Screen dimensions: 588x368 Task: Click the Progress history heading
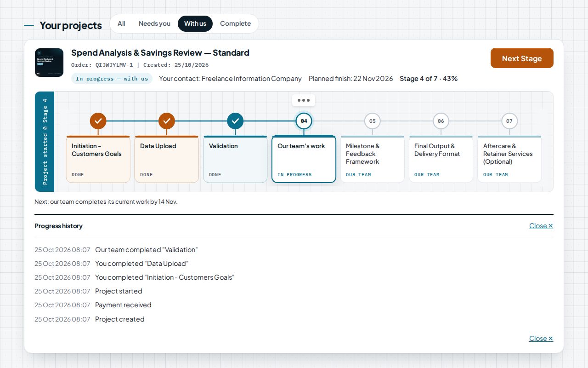[59, 226]
